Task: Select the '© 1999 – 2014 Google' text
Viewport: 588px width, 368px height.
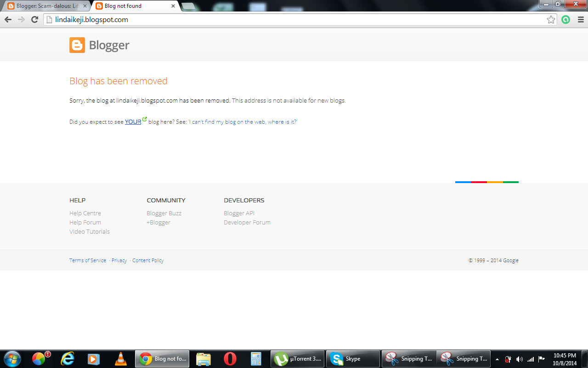Action: coord(493,260)
